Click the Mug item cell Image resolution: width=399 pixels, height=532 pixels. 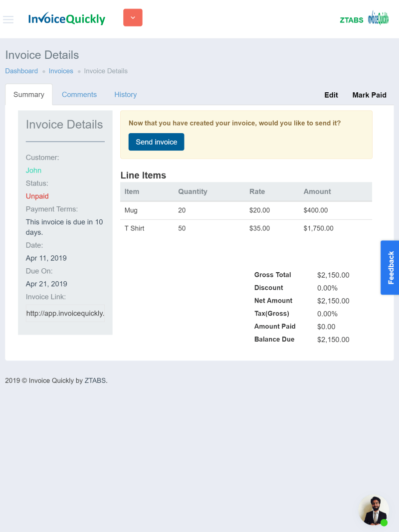[131, 210]
